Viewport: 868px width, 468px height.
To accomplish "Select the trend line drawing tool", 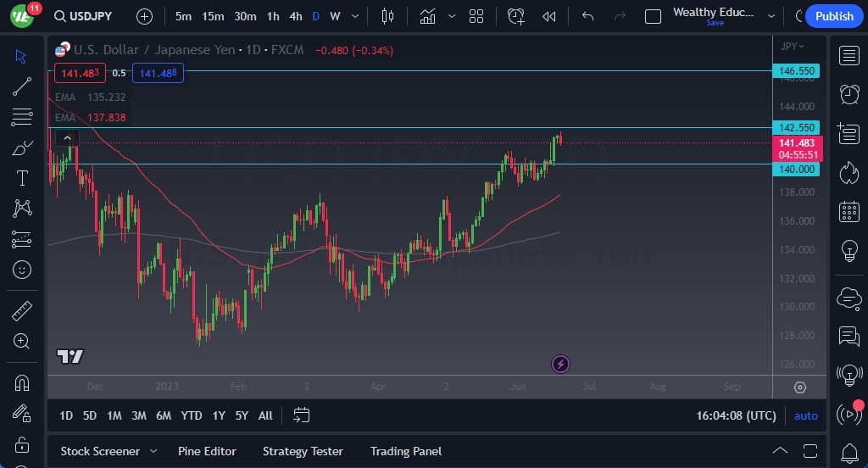I will click(x=22, y=86).
